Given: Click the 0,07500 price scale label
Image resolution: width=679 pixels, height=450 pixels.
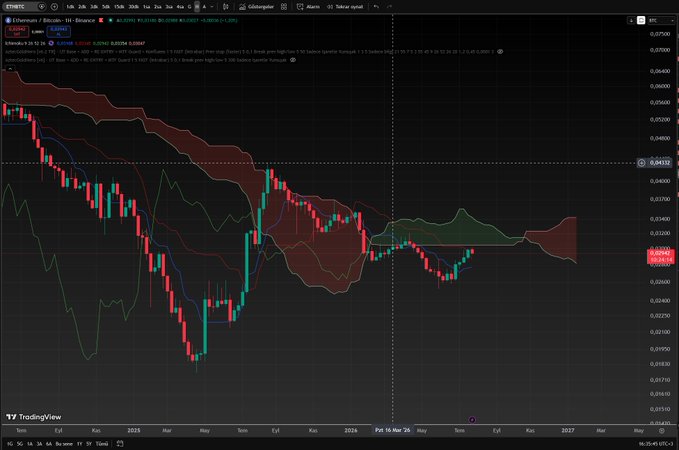Looking at the screenshot, I should pyautogui.click(x=660, y=34).
